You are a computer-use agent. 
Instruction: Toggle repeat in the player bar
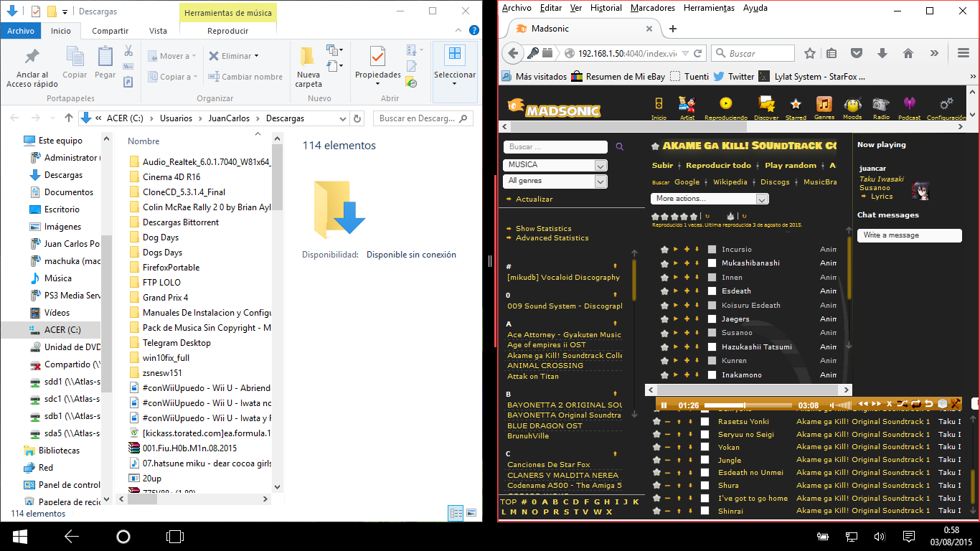pyautogui.click(x=915, y=404)
